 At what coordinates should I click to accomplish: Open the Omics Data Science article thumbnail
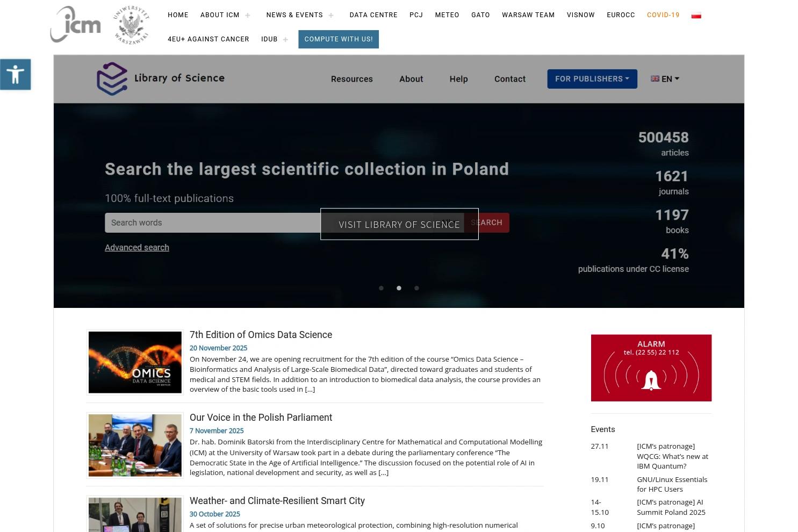[x=134, y=362]
